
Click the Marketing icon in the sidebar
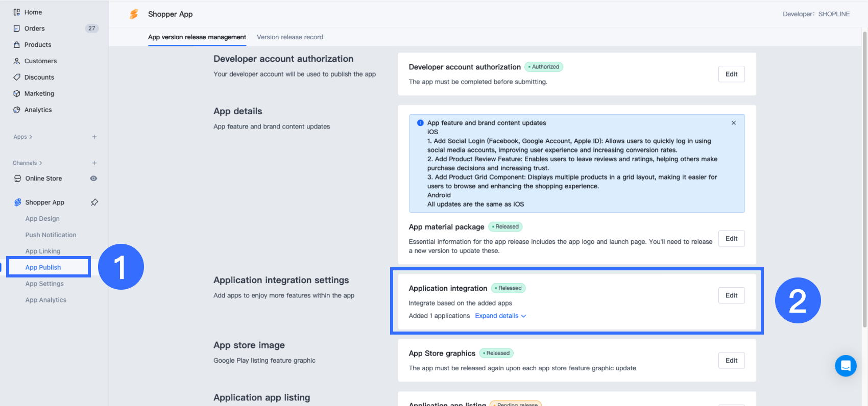point(17,94)
